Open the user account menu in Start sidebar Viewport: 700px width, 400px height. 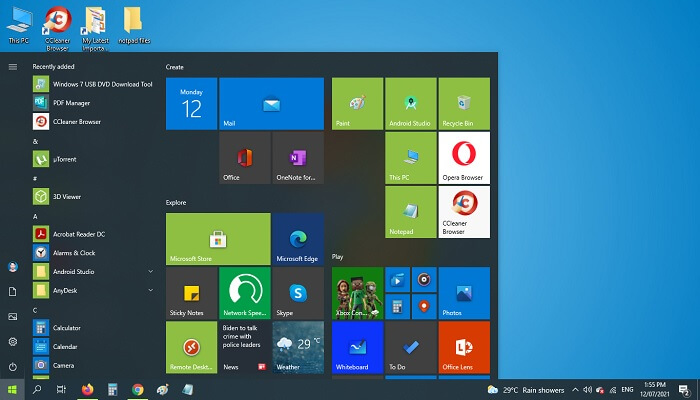click(12, 267)
